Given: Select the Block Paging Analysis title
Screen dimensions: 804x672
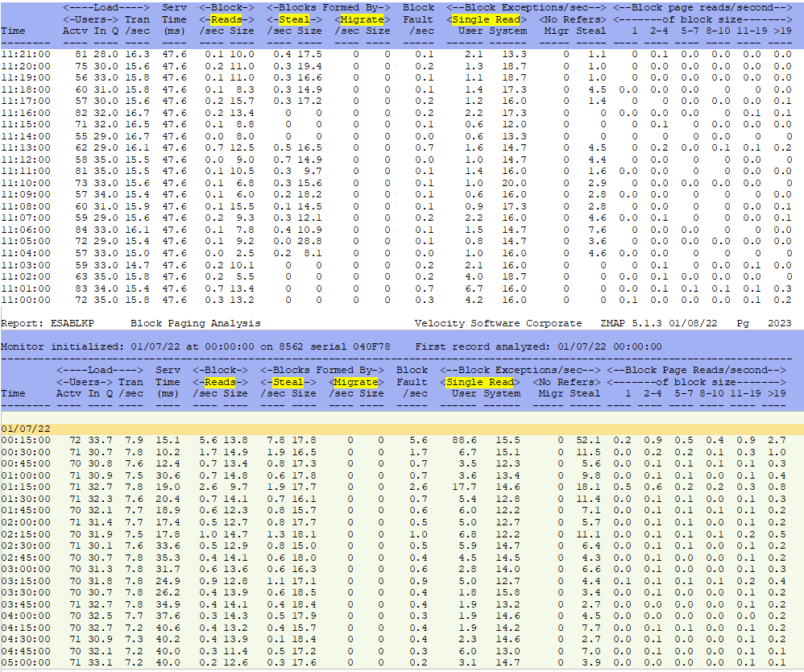Looking at the screenshot, I should pyautogui.click(x=195, y=323).
